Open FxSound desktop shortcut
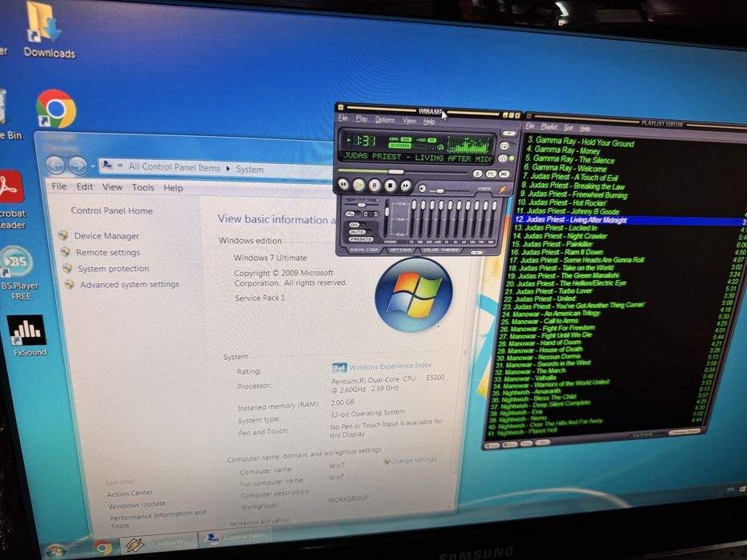The height and width of the screenshot is (560, 747). coord(28,336)
